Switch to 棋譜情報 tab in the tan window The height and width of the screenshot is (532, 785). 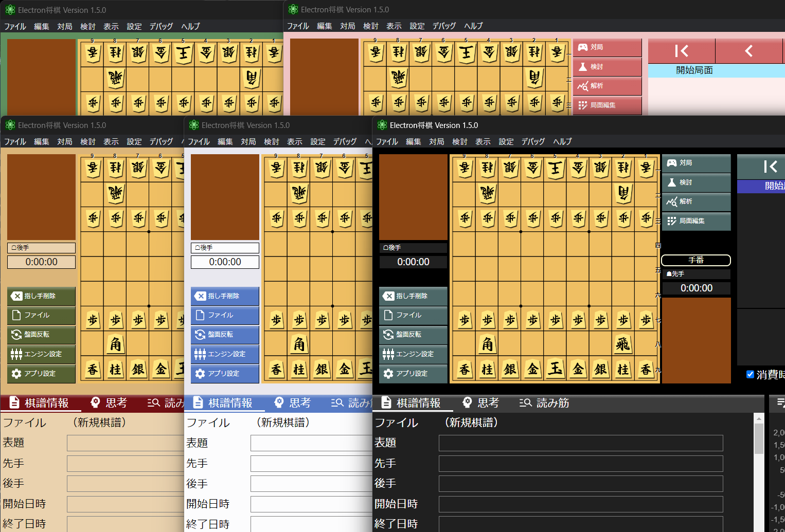point(41,403)
